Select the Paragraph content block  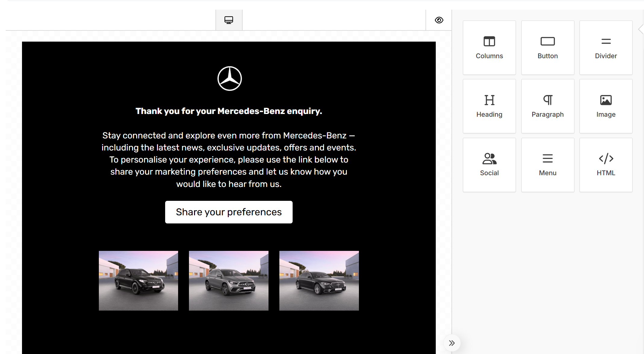click(x=548, y=106)
